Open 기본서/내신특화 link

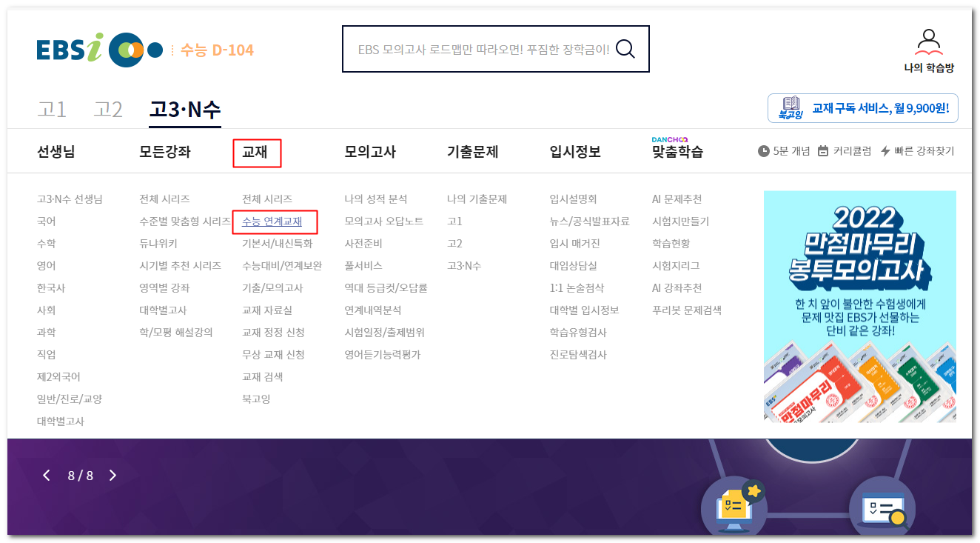[278, 244]
